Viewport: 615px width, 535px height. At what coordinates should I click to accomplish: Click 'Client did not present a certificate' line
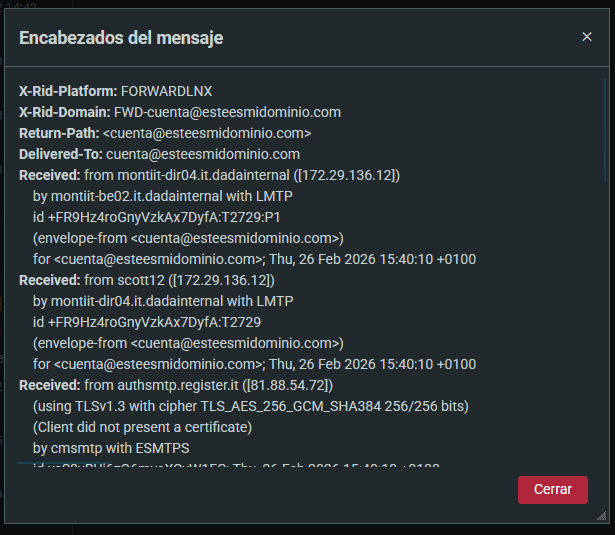[x=142, y=427]
